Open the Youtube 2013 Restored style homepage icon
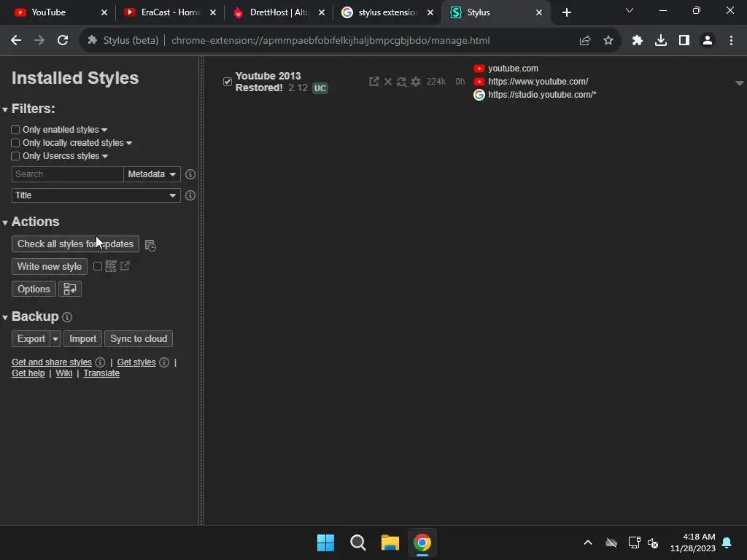Screen dimensions: 747x560 pyautogui.click(x=374, y=82)
